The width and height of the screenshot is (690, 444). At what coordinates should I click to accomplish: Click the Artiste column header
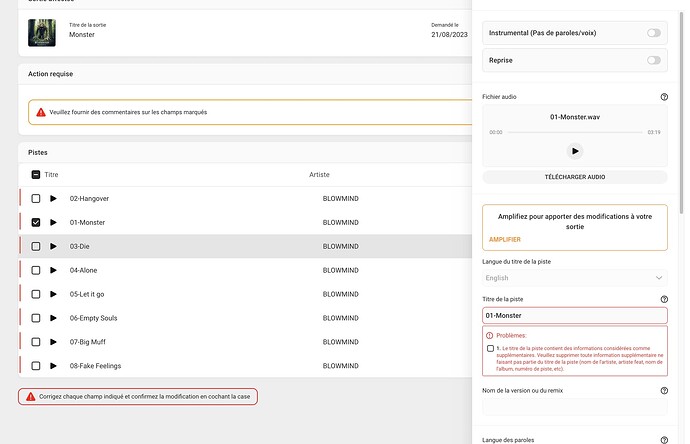click(x=319, y=175)
